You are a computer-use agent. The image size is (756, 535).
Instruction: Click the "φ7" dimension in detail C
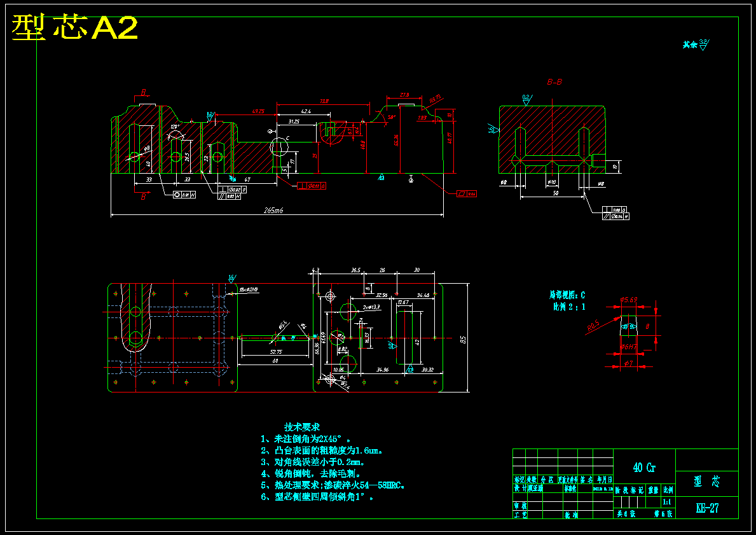point(628,363)
